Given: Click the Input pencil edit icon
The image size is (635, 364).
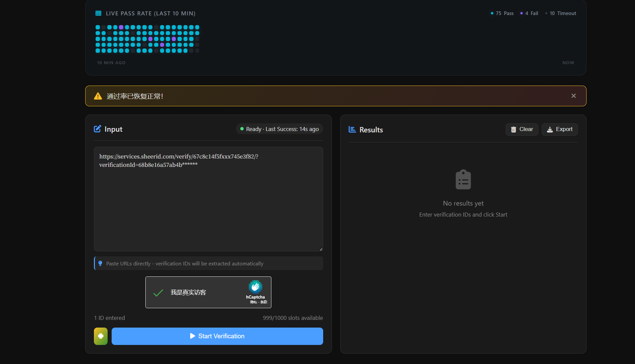Looking at the screenshot, I should click(97, 129).
